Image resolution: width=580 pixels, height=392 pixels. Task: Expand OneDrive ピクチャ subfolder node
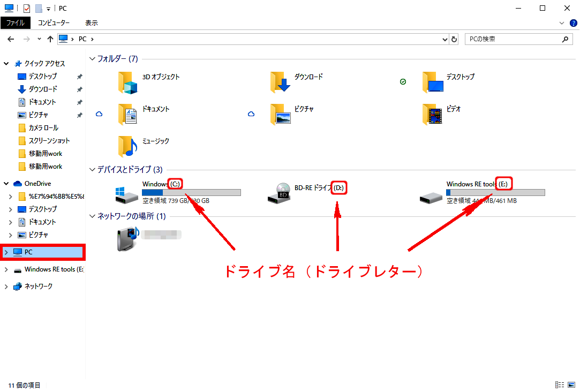pyautogui.click(x=10, y=235)
